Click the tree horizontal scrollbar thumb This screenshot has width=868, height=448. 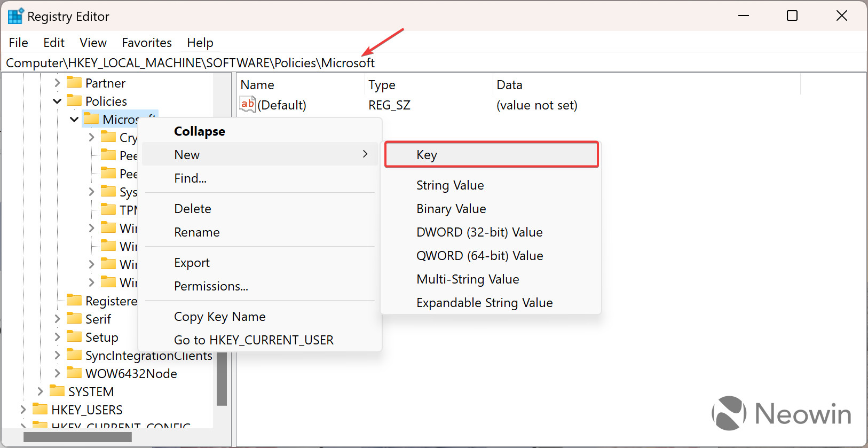point(77,437)
